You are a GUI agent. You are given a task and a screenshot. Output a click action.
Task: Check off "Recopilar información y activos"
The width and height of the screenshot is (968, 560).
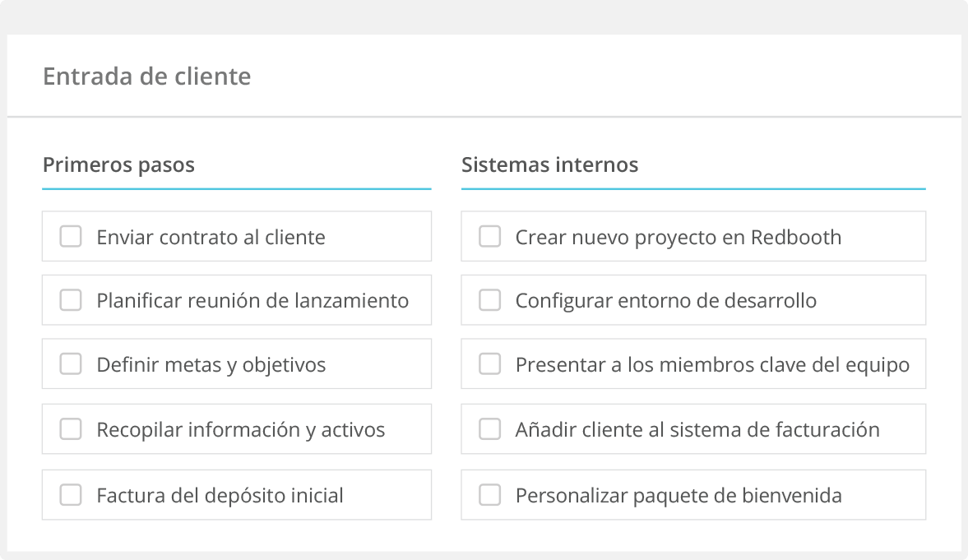click(x=70, y=428)
